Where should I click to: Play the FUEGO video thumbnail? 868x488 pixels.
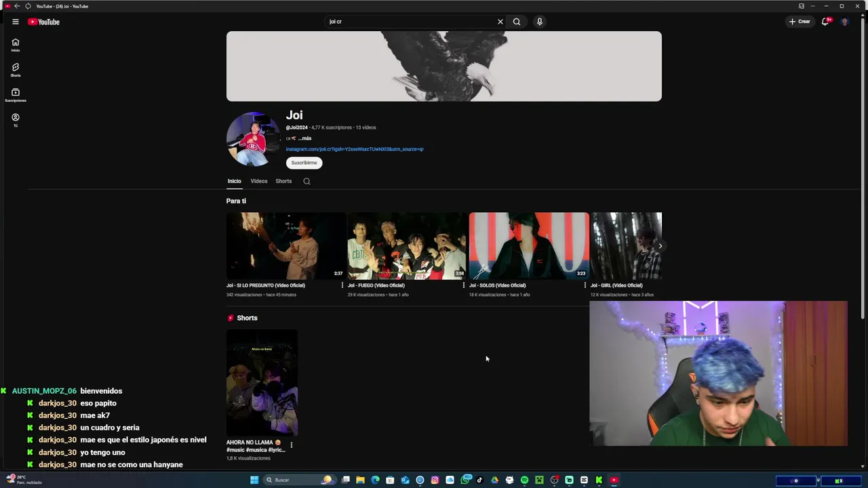(x=407, y=245)
